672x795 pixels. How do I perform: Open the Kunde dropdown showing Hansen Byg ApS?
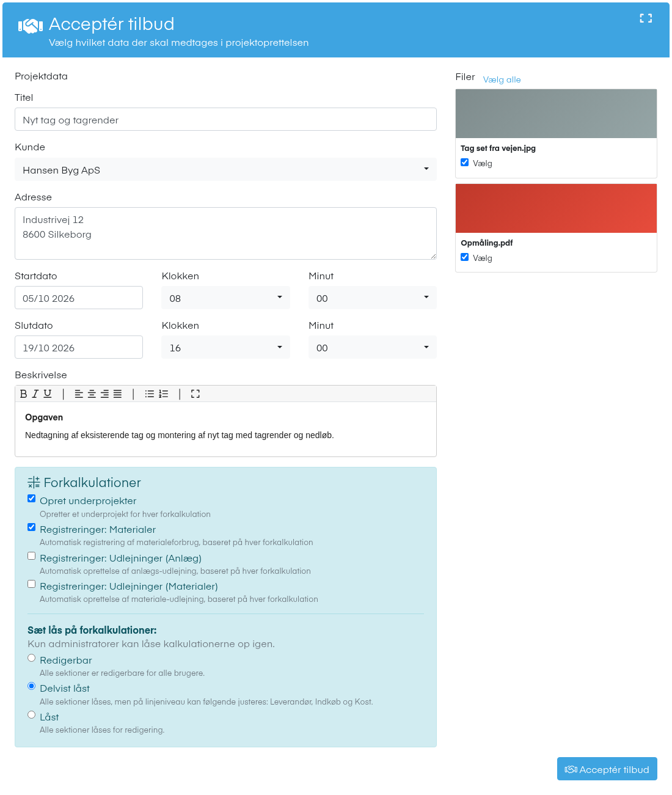[x=225, y=169]
